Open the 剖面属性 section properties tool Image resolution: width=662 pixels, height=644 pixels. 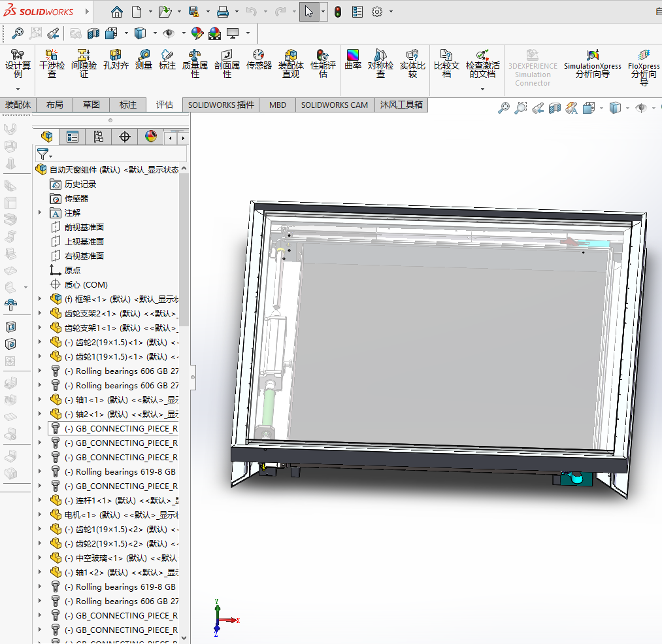[227, 62]
